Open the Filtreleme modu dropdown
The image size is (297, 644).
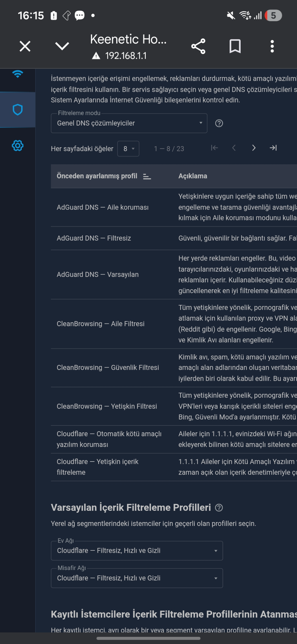[129, 123]
